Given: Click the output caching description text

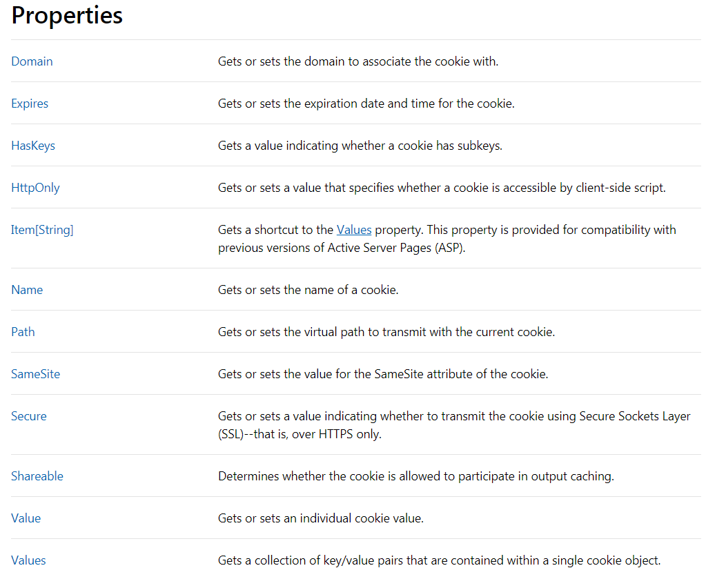Looking at the screenshot, I should coord(415,476).
